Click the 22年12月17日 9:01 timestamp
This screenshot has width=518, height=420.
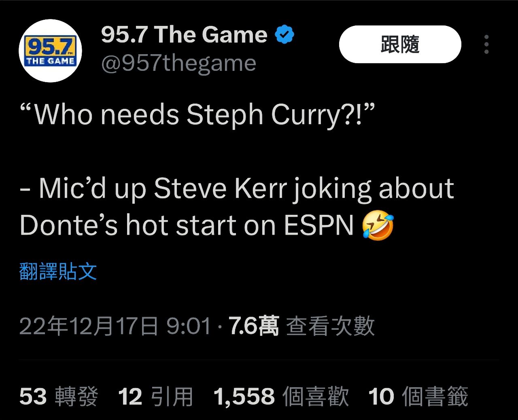click(x=115, y=326)
